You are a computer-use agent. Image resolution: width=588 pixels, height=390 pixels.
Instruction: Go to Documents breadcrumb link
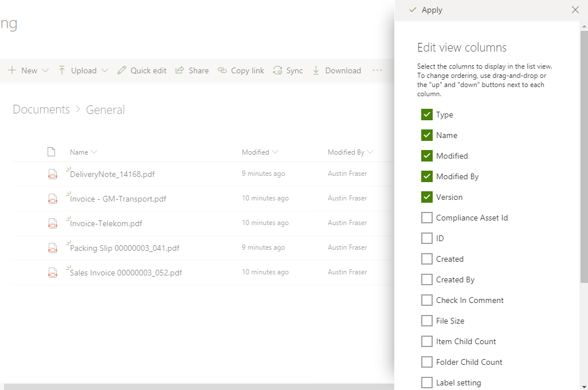tap(41, 109)
